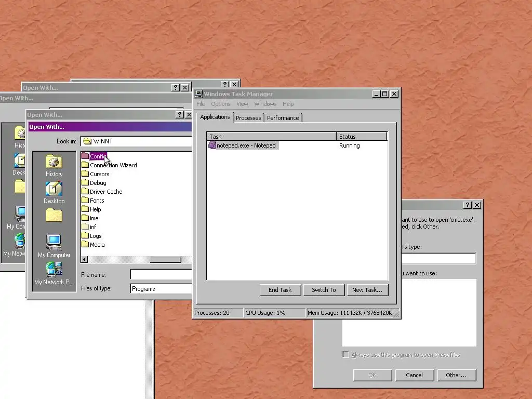Switch to the Performance tab
The image size is (532, 399).
(283, 118)
